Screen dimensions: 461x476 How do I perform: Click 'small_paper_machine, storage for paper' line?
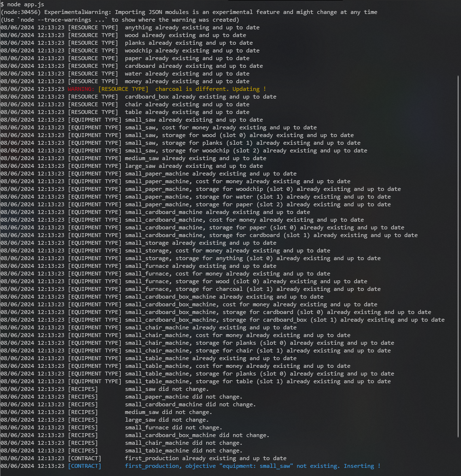pyautogui.click(x=196, y=204)
